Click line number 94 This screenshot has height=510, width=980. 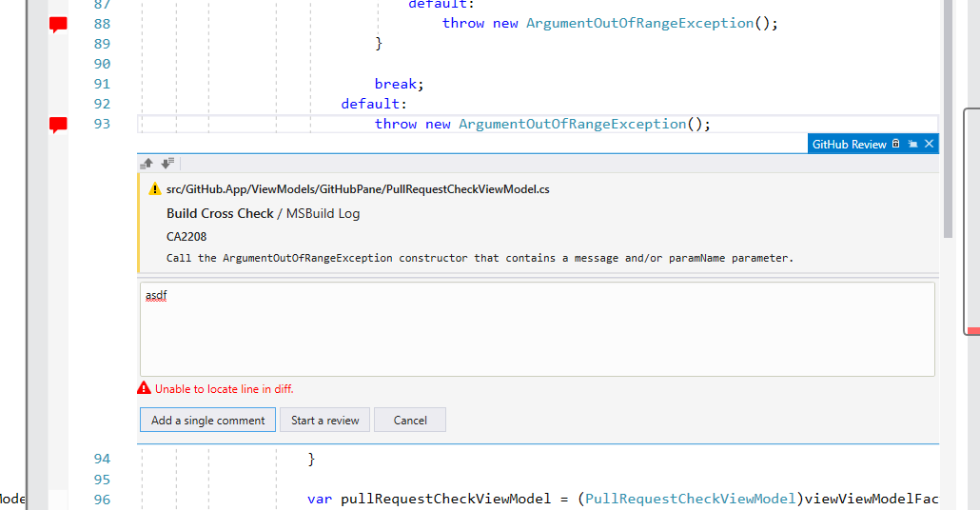102,459
